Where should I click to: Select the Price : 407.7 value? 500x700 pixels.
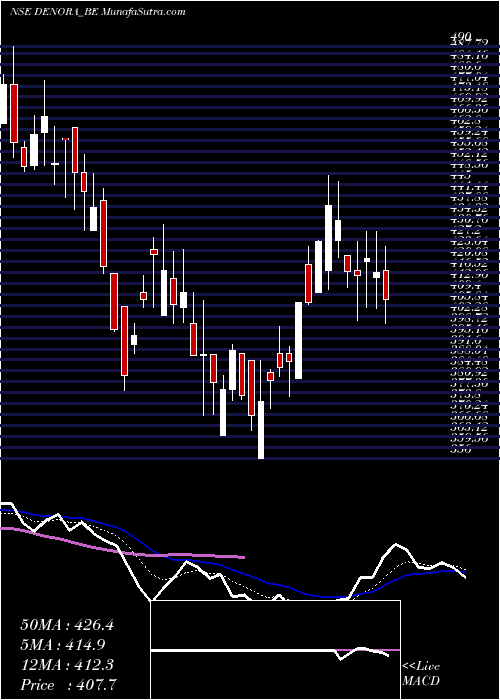(69, 685)
